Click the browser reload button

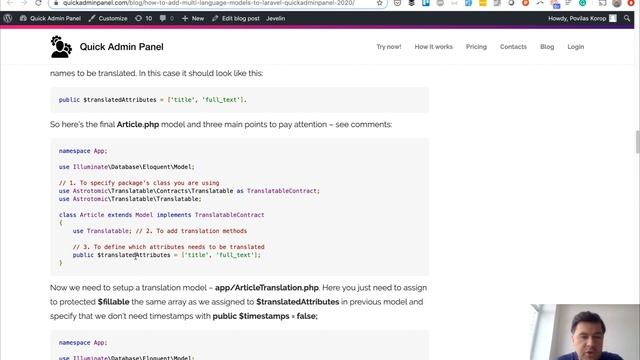(x=38, y=3)
